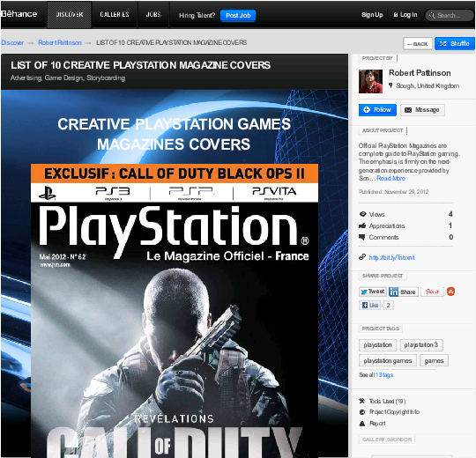This screenshot has width=476, height=458.
Task: Click the Project Copyright Info icon
Action: 362,412
